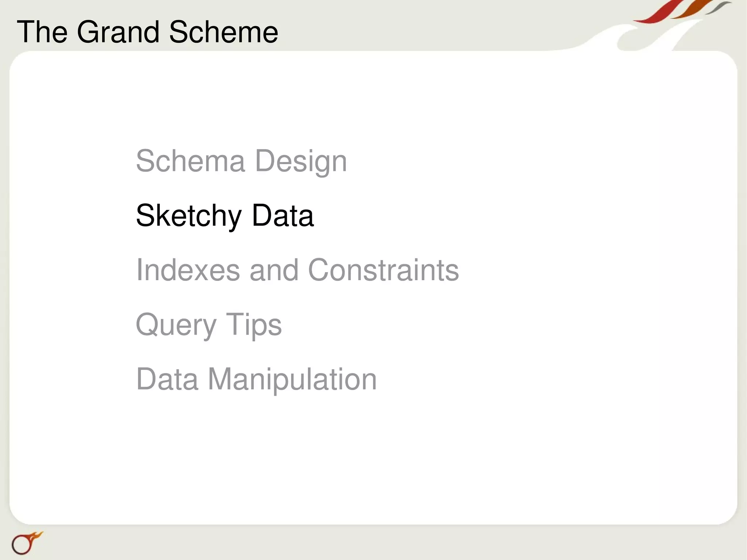Image resolution: width=747 pixels, height=560 pixels.
Task: Click the highlighted "Sketchy Data" item
Action: click(224, 216)
